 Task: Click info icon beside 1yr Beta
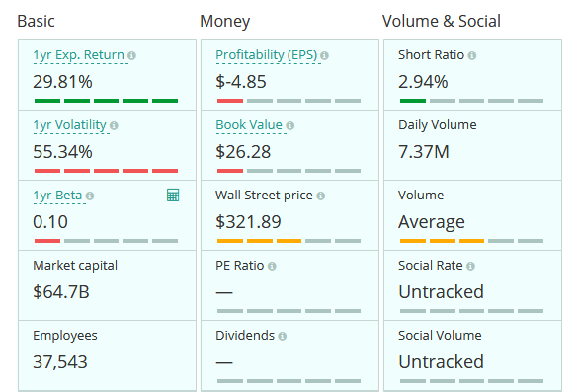(x=90, y=196)
